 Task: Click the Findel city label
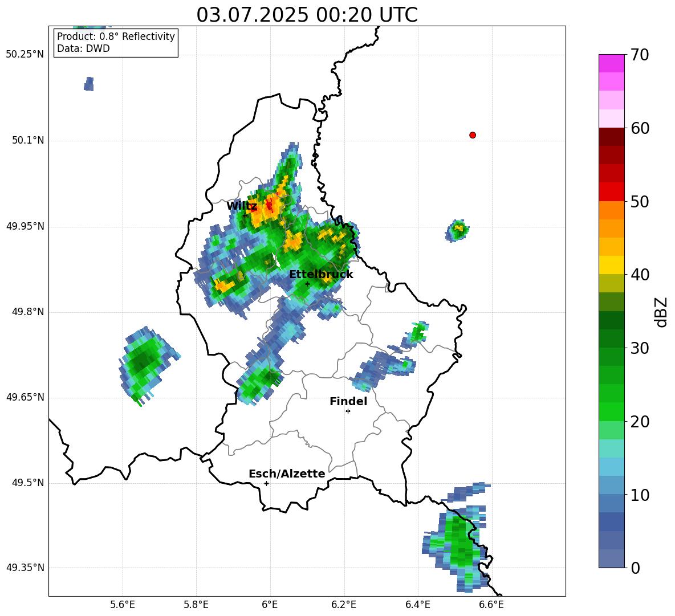click(x=348, y=401)
